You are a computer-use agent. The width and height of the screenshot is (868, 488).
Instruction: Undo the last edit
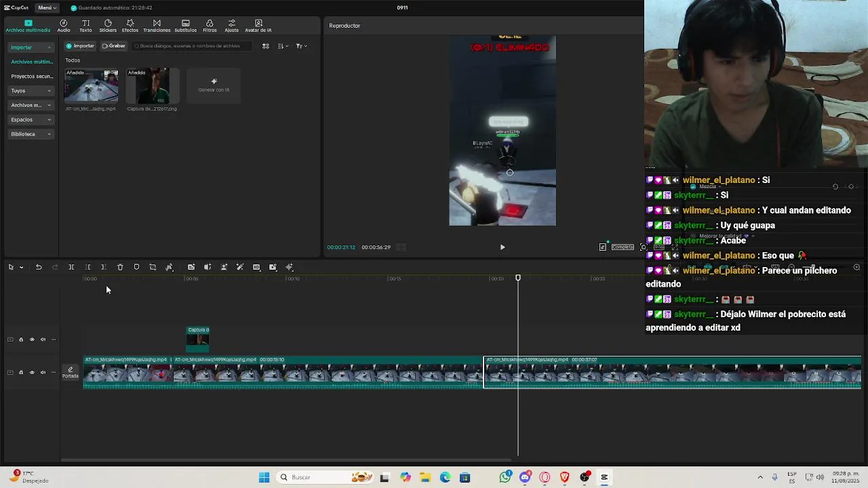pyautogui.click(x=39, y=267)
